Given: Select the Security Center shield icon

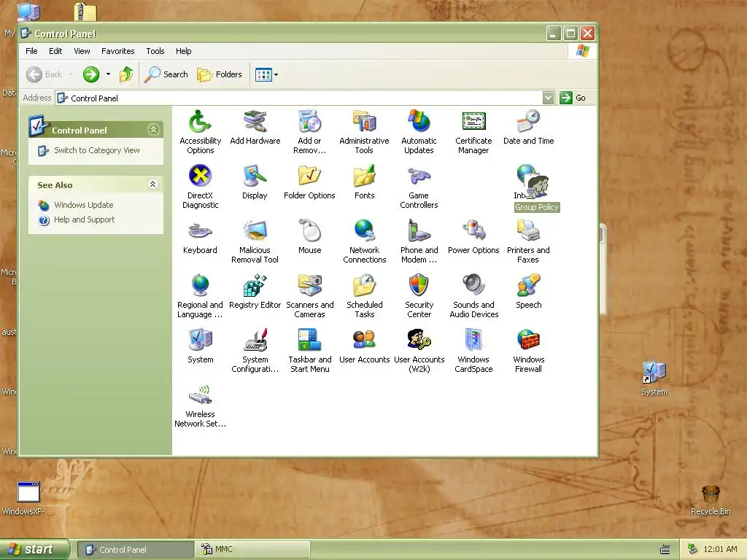Looking at the screenshot, I should [419, 286].
